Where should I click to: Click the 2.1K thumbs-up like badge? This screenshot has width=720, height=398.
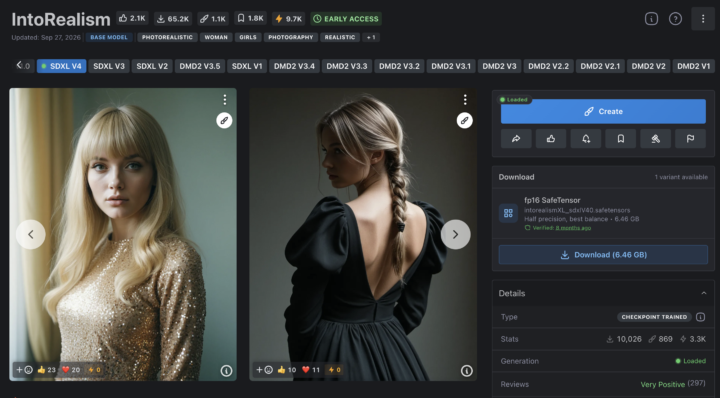click(x=132, y=18)
